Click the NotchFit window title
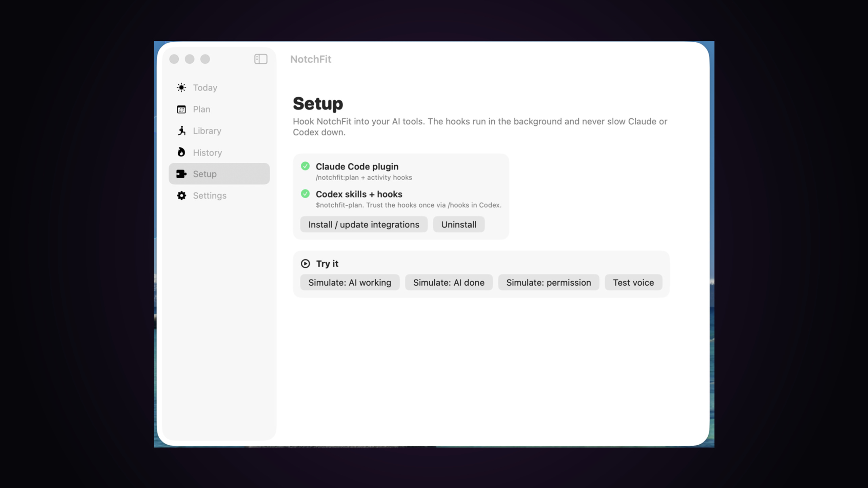 (311, 59)
